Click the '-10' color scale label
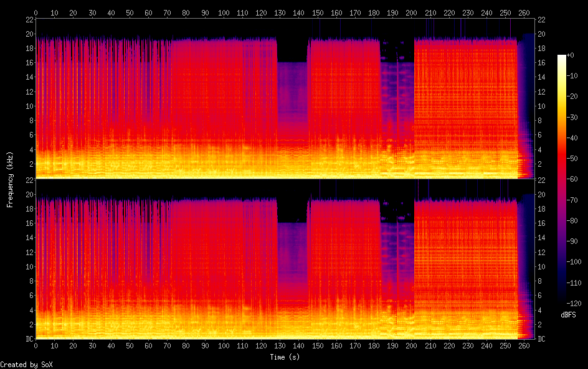This screenshot has width=588, height=369. 572,76
